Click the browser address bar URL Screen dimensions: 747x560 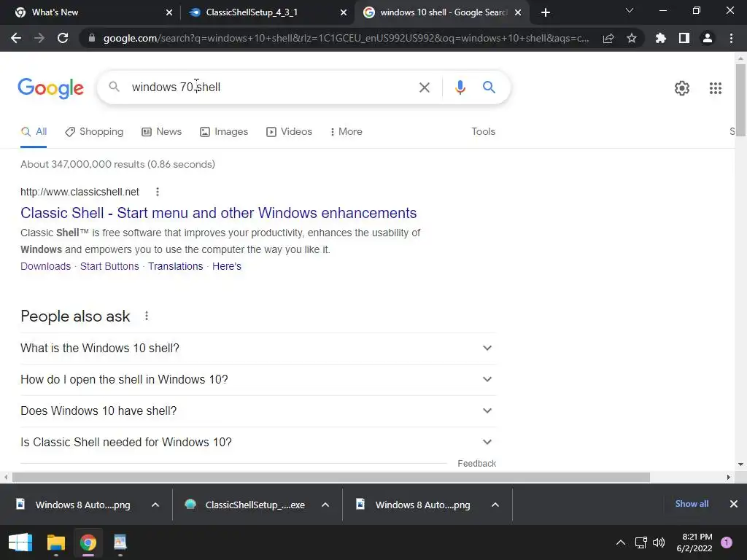tap(345, 38)
